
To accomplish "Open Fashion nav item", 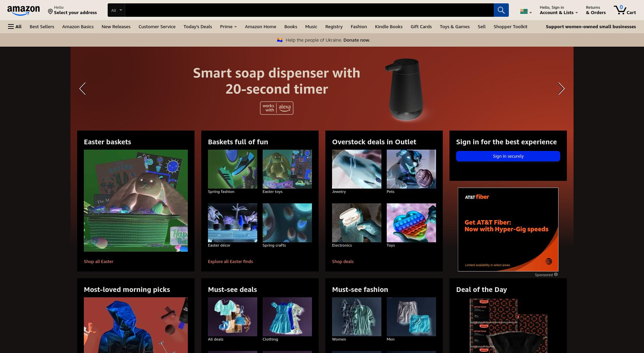I will click(359, 27).
